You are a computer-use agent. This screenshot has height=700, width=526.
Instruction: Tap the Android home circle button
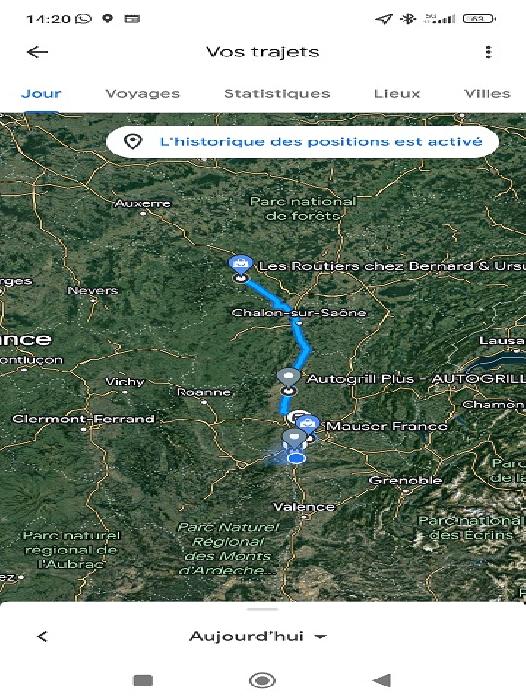coord(262,680)
